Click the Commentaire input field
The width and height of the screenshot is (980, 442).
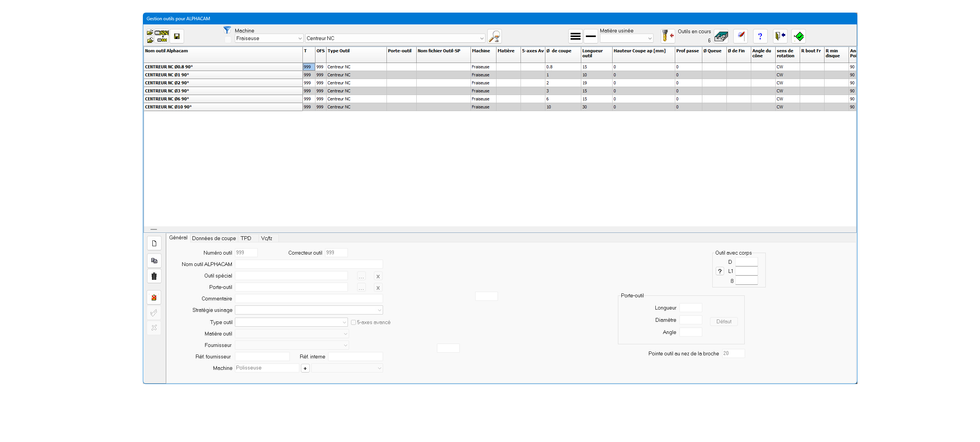click(x=309, y=298)
